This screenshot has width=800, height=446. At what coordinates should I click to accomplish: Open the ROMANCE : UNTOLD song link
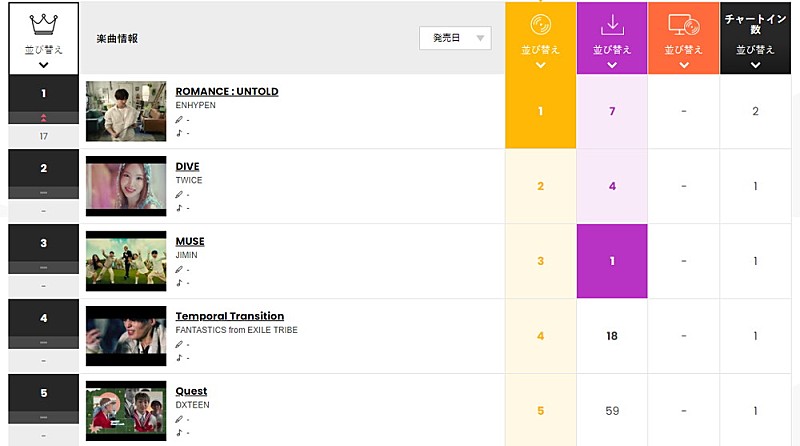227,91
